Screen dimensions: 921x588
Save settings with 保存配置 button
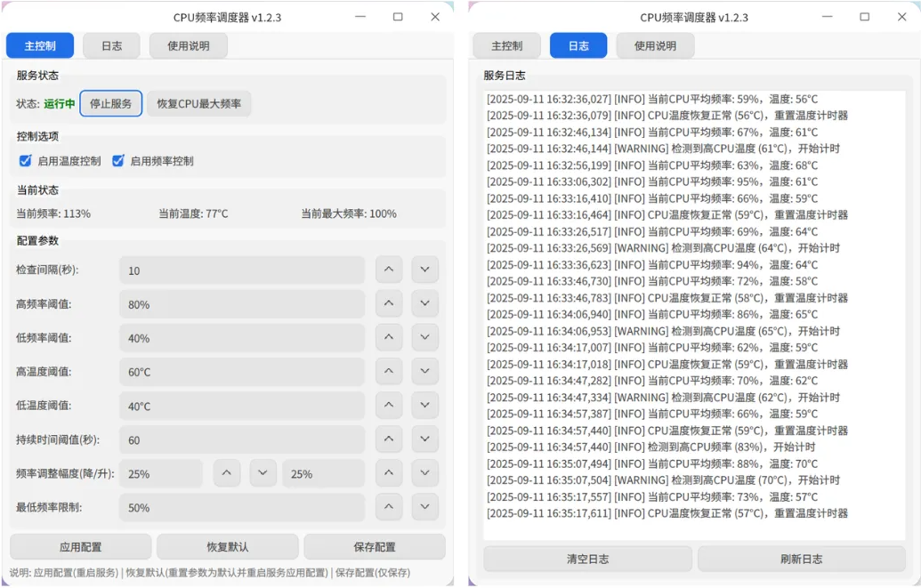[x=375, y=547]
